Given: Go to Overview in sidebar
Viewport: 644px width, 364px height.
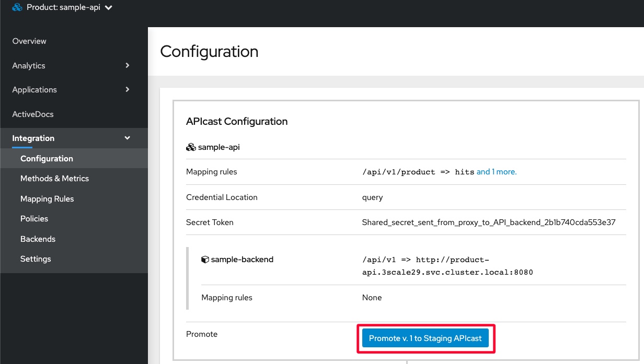Looking at the screenshot, I should click(x=29, y=41).
